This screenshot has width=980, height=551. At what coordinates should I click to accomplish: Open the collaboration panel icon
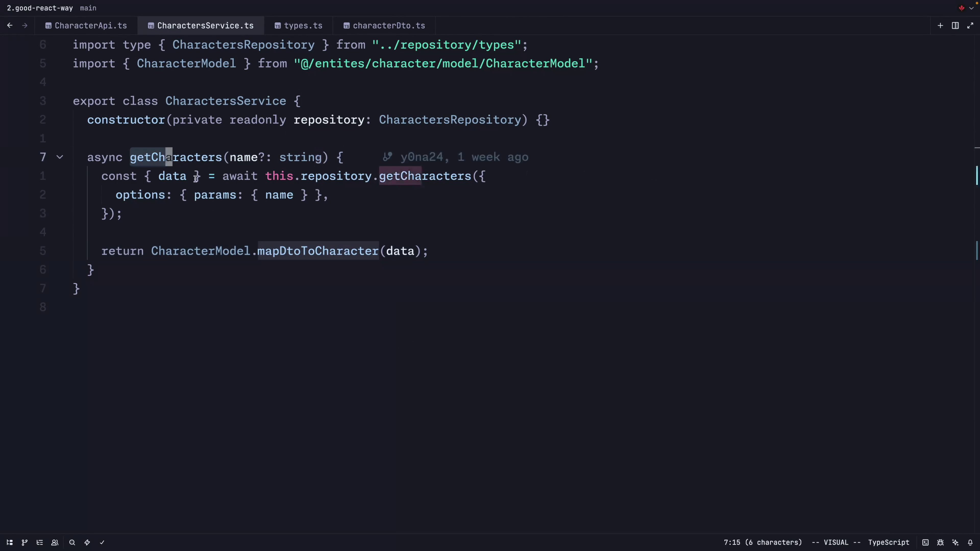pos(55,542)
